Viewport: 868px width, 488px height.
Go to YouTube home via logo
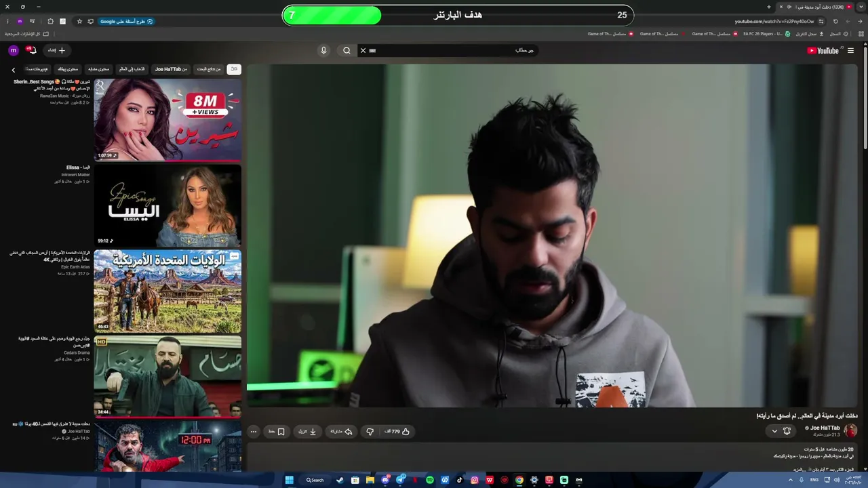[823, 50]
